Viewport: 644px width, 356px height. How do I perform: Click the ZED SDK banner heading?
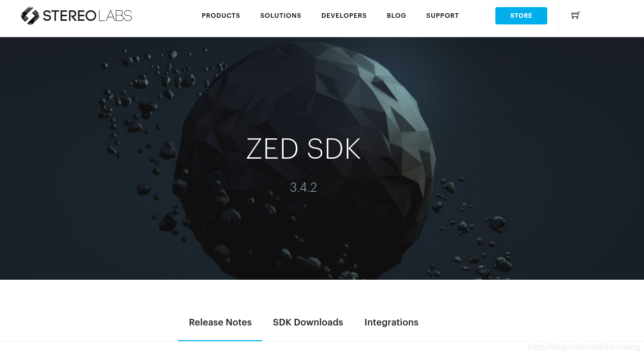coord(303,150)
